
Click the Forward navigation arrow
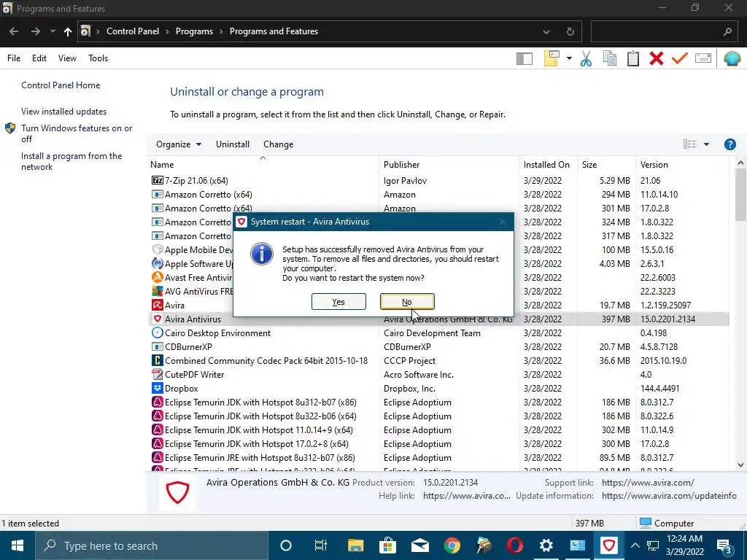(x=36, y=31)
